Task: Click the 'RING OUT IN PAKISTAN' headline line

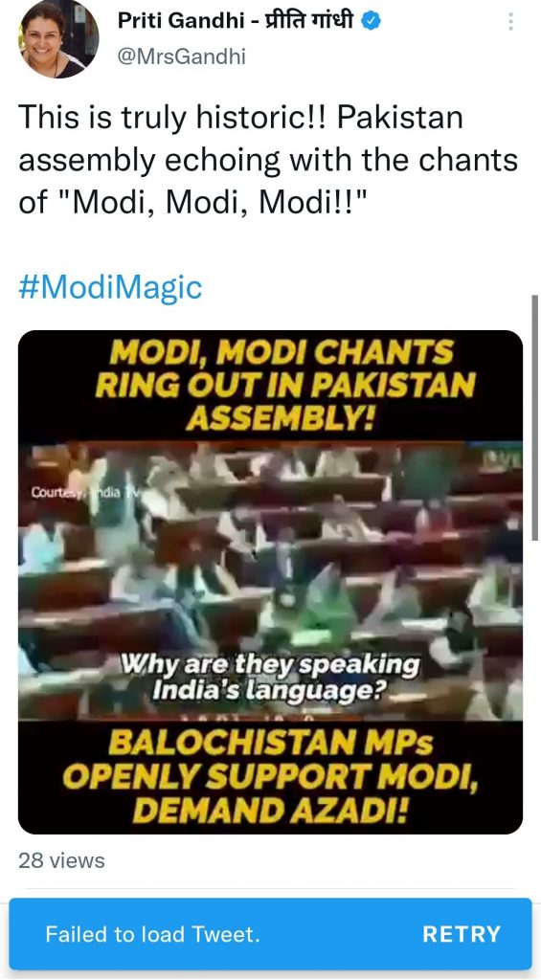Action: click(x=284, y=386)
